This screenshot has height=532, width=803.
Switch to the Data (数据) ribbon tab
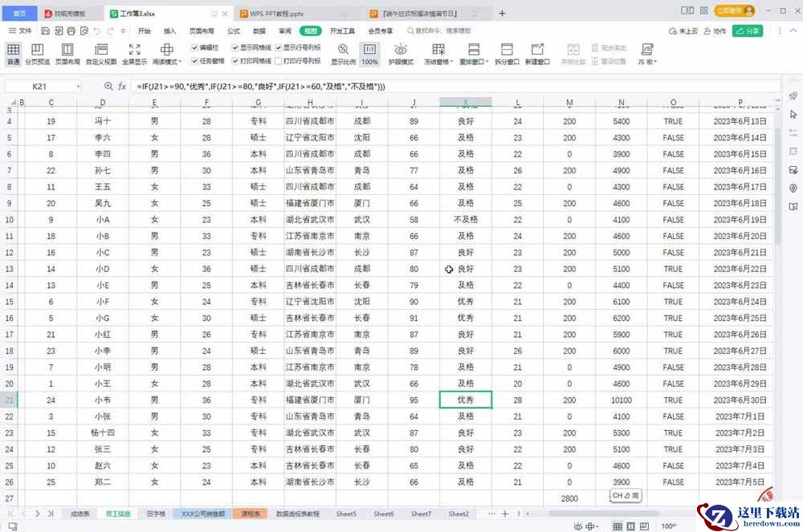(259, 31)
